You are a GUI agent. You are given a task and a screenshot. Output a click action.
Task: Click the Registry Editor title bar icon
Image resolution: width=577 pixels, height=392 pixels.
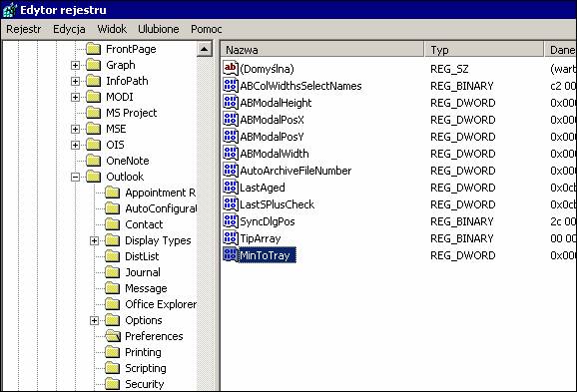[10, 10]
